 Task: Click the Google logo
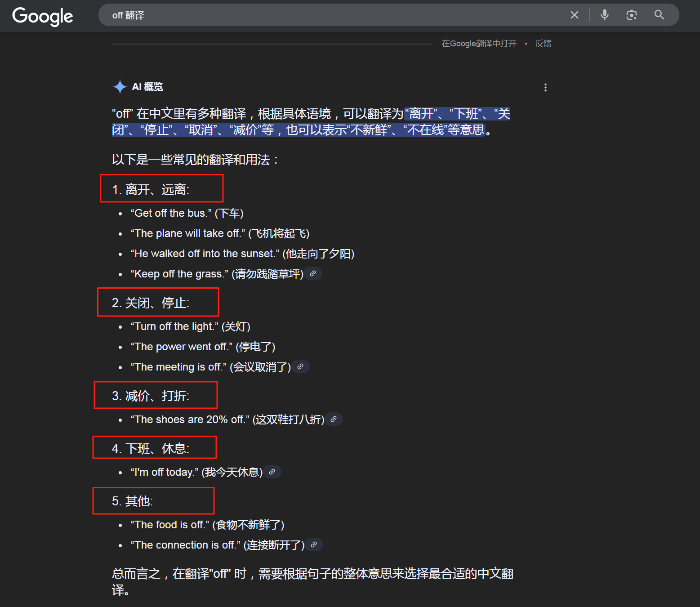(42, 16)
